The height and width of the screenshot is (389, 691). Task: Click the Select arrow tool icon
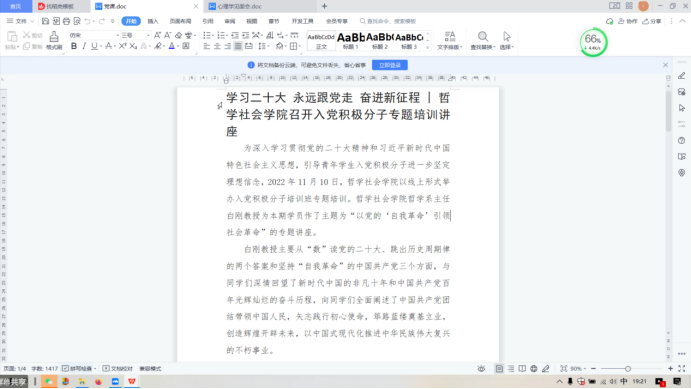pos(507,40)
